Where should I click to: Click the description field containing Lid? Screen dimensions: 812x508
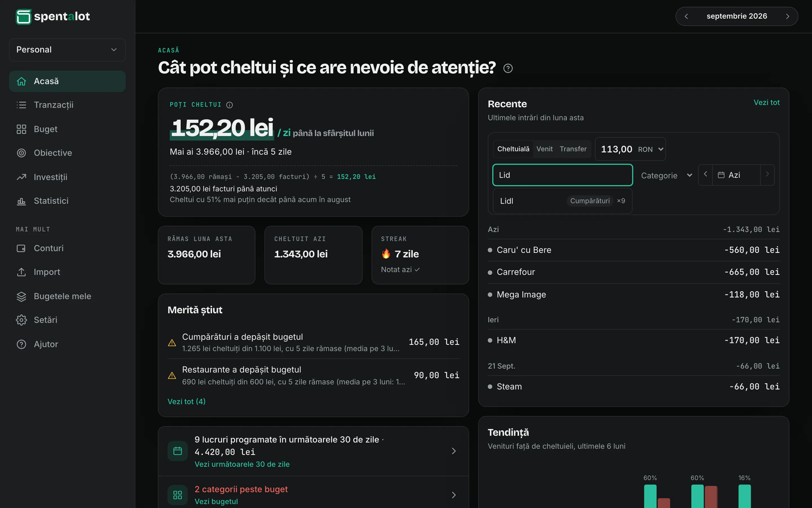tap(562, 175)
